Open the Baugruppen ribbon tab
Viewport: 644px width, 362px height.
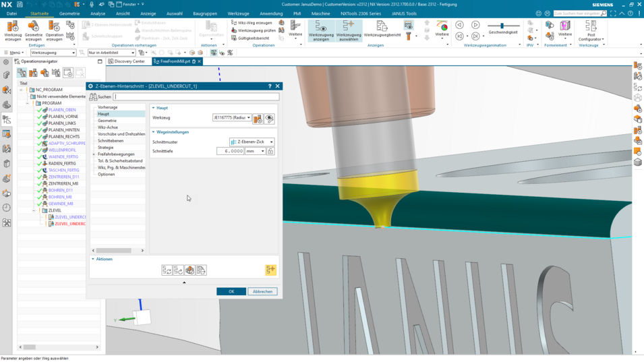coord(205,13)
